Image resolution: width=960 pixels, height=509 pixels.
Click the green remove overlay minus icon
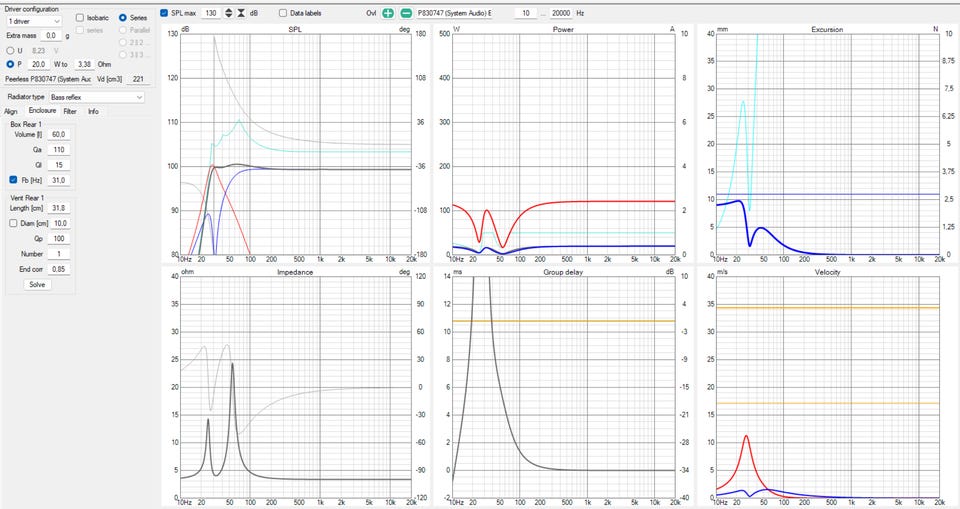point(405,13)
